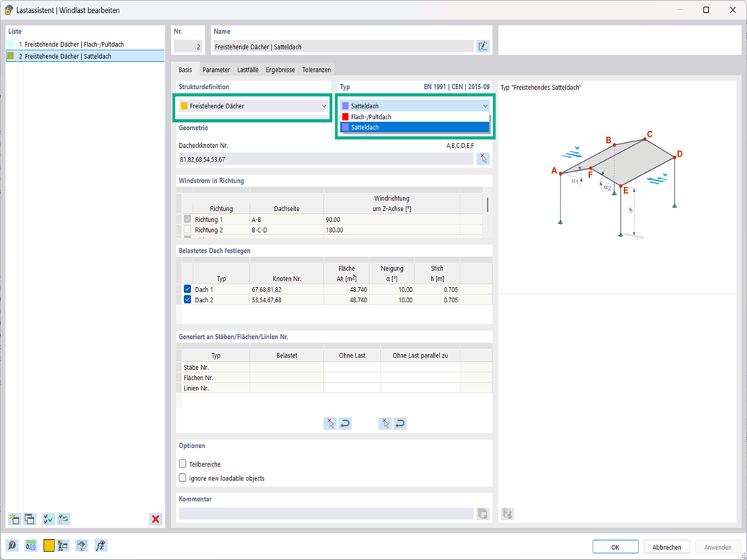The width and height of the screenshot is (747, 560).
Task: Switch to the Parameter tab
Action: (x=216, y=70)
